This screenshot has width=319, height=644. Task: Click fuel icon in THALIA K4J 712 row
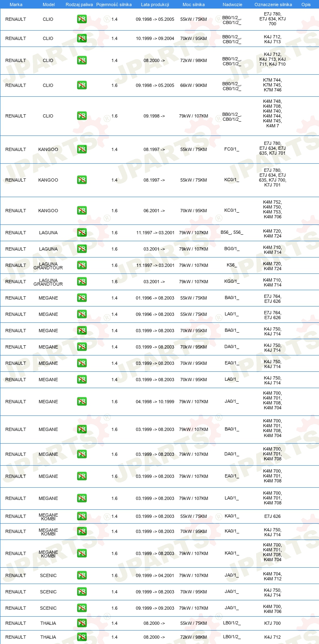[82, 637]
